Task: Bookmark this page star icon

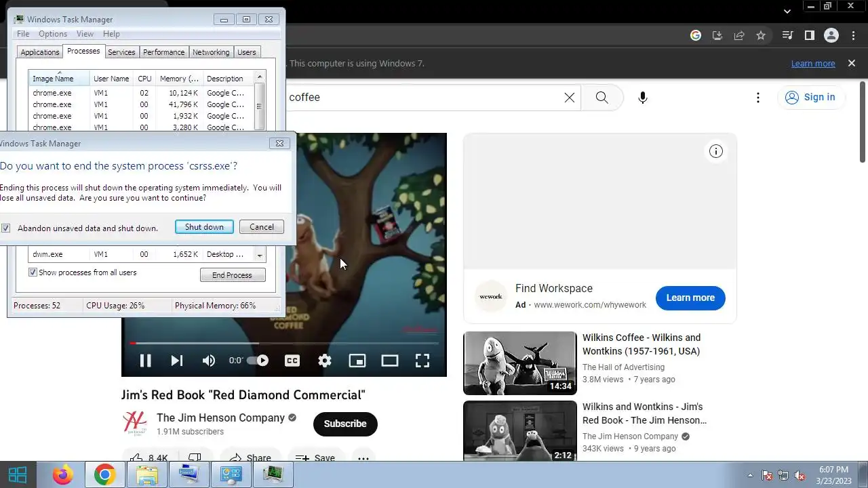Action: click(x=761, y=35)
